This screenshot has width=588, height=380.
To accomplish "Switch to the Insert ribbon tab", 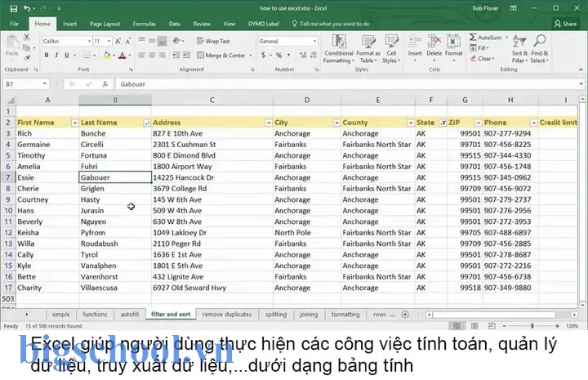I will (x=69, y=24).
